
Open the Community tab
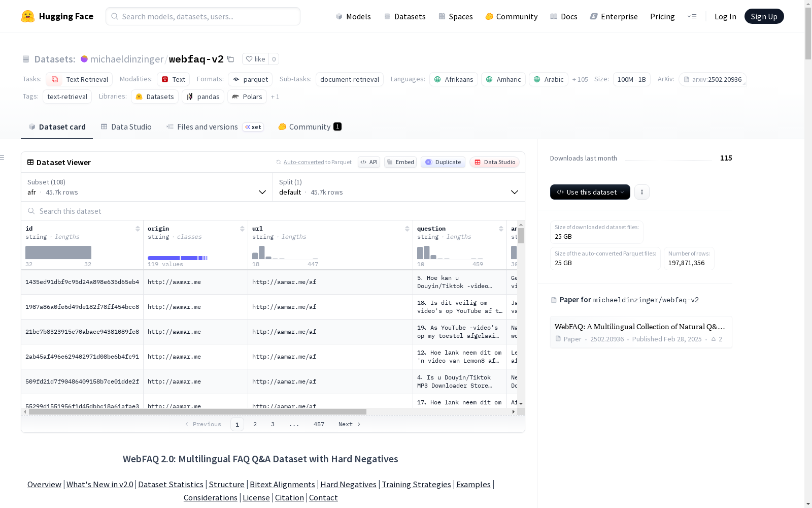[x=310, y=127]
